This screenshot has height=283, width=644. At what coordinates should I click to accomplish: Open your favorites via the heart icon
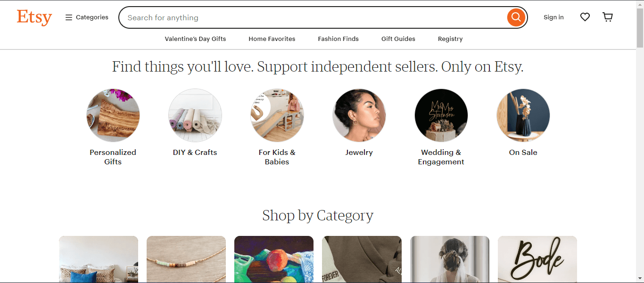[x=585, y=17]
